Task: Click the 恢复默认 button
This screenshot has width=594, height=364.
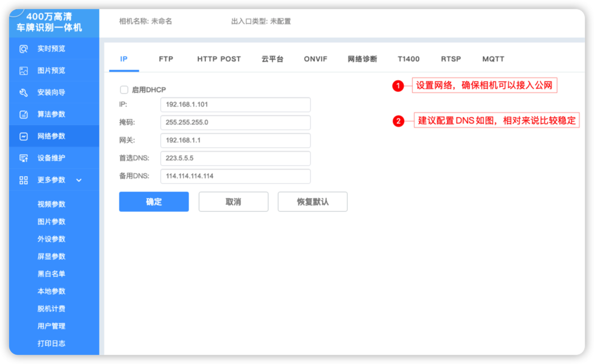Action: tap(312, 202)
